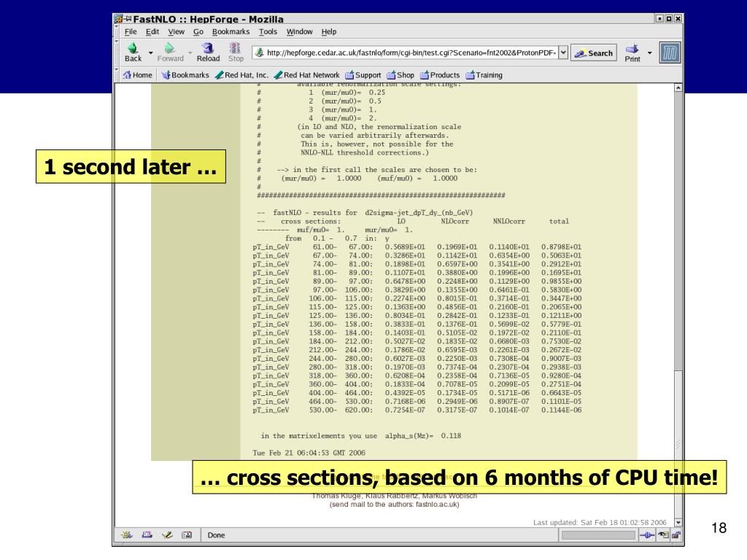Click the 'total' column header

[x=559, y=221]
